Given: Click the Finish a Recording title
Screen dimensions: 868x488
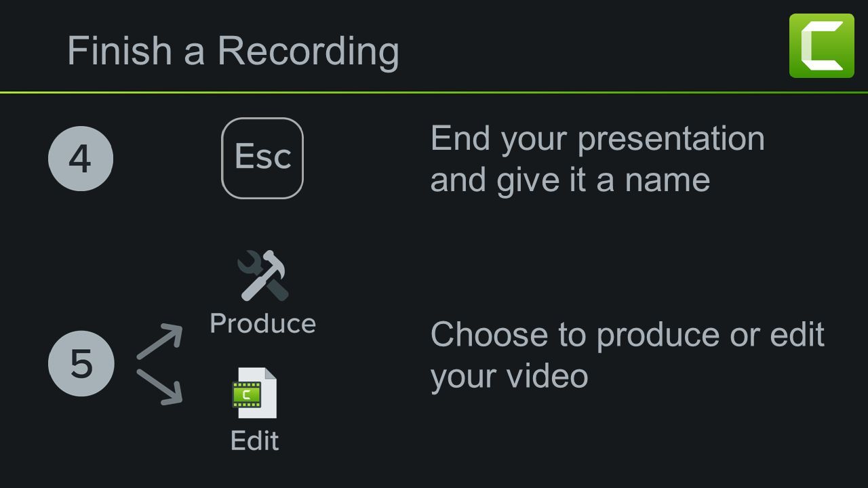Looking at the screenshot, I should click(233, 51).
